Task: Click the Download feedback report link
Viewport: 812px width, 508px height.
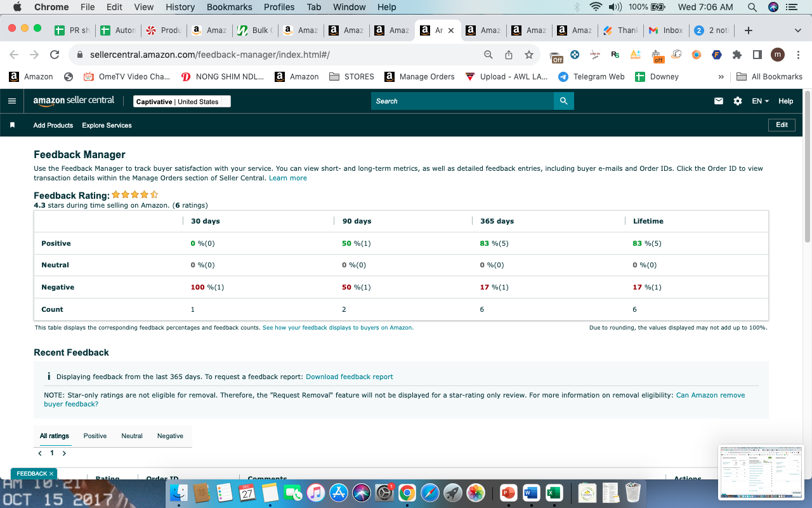Action: (350, 377)
